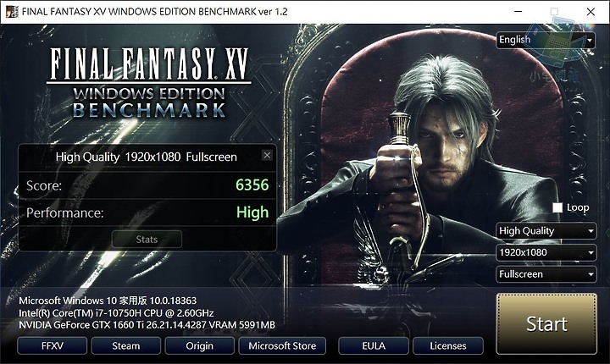Open the Microsoft Store button
The height and width of the screenshot is (364, 610).
tap(282, 345)
